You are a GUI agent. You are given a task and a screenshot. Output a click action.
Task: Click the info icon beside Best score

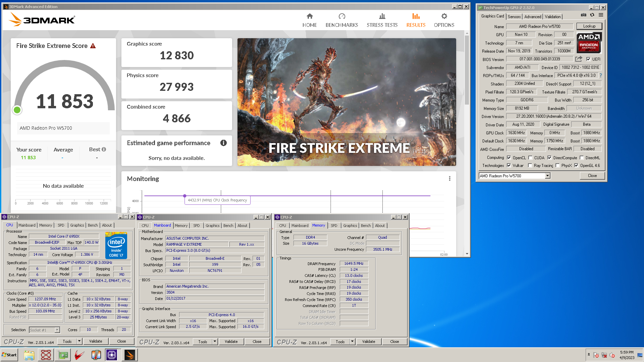click(x=104, y=149)
